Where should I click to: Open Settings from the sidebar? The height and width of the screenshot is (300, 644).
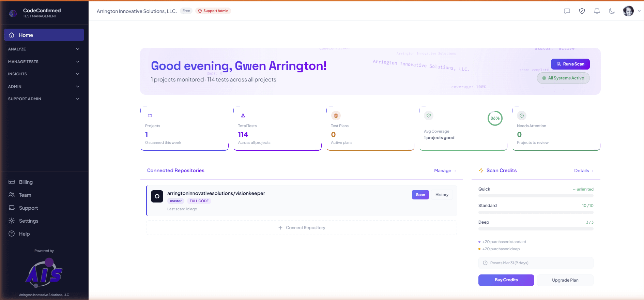[44, 221]
